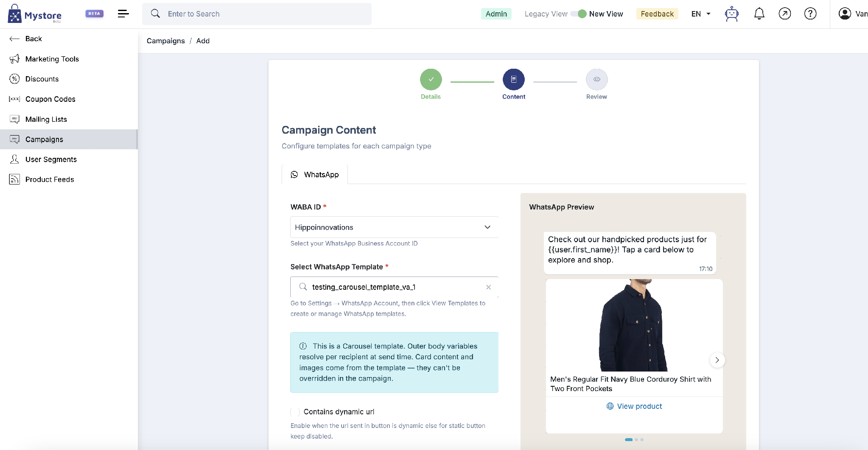The height and width of the screenshot is (450, 868).
Task: Open the EN language dropdown
Action: point(701,14)
